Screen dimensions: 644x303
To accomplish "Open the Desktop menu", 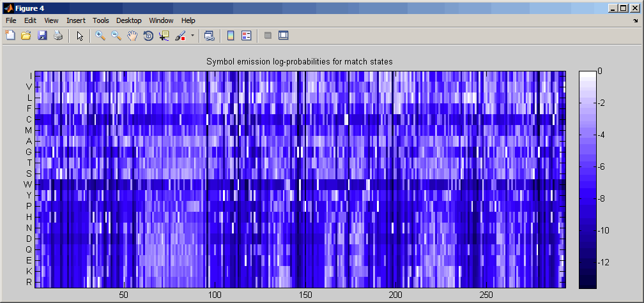I will coord(129,20).
